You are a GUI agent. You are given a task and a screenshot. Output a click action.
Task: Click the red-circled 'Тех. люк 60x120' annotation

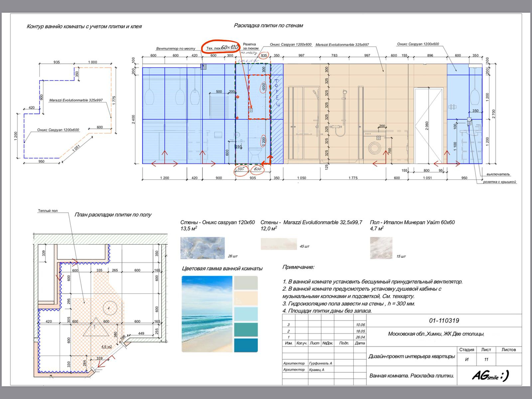coord(220,48)
